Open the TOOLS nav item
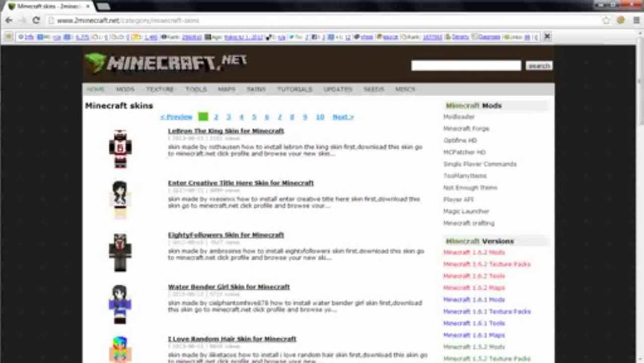Viewport: 644px width, 363px height. (196, 89)
